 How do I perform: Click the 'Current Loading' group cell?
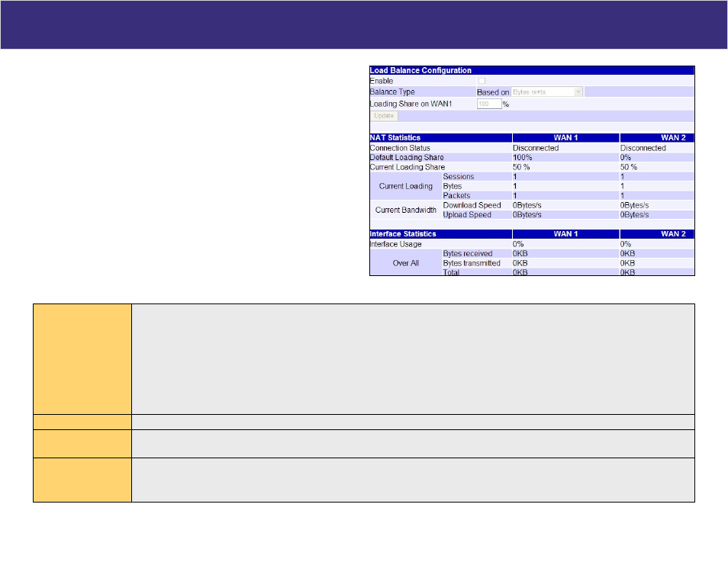coord(406,186)
